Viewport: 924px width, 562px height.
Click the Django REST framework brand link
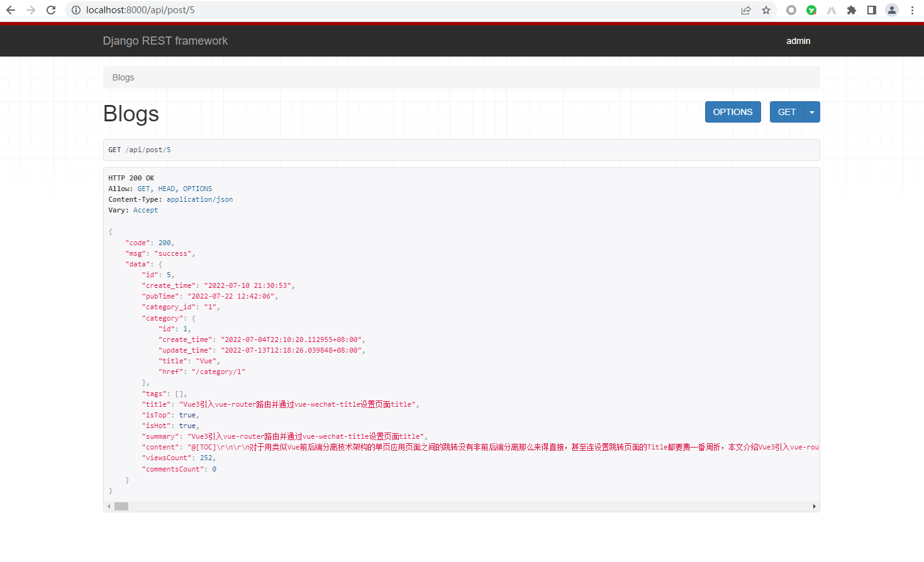pyautogui.click(x=165, y=41)
